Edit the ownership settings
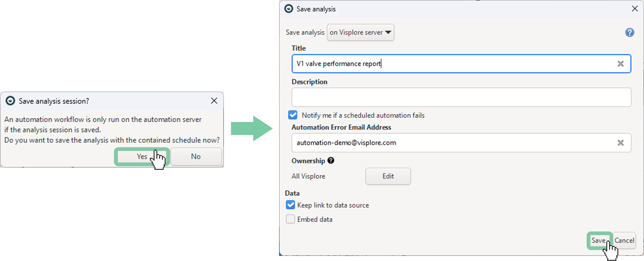The width and height of the screenshot is (644, 261). click(388, 176)
